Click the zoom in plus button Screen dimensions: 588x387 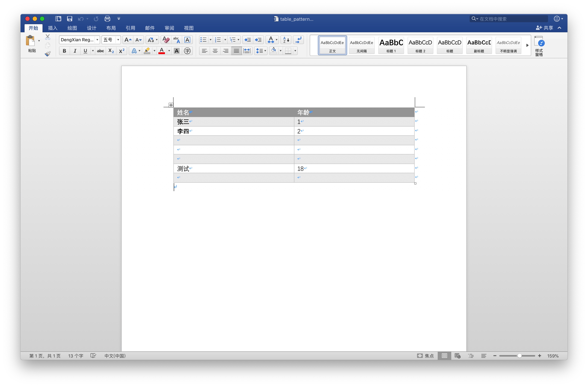pyautogui.click(x=540, y=356)
